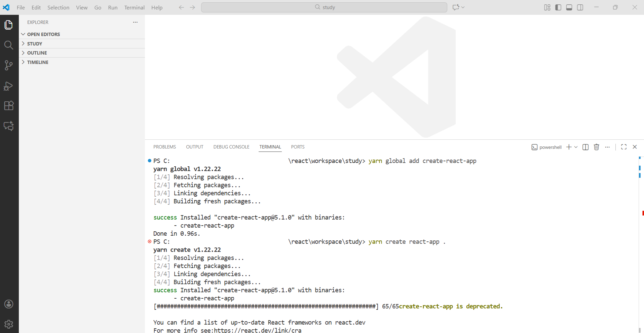This screenshot has width=644, height=333.
Task: Split the terminal
Action: pyautogui.click(x=585, y=147)
